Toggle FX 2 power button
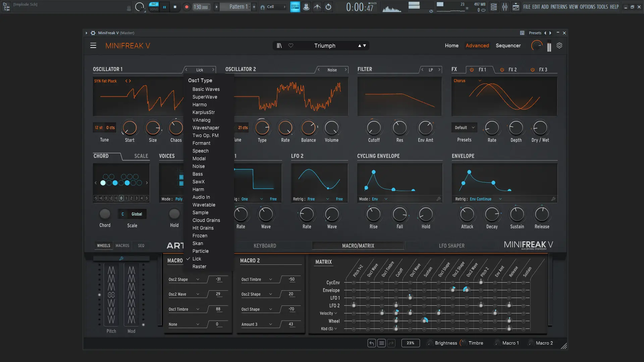The width and height of the screenshot is (644, 362). pyautogui.click(x=502, y=70)
